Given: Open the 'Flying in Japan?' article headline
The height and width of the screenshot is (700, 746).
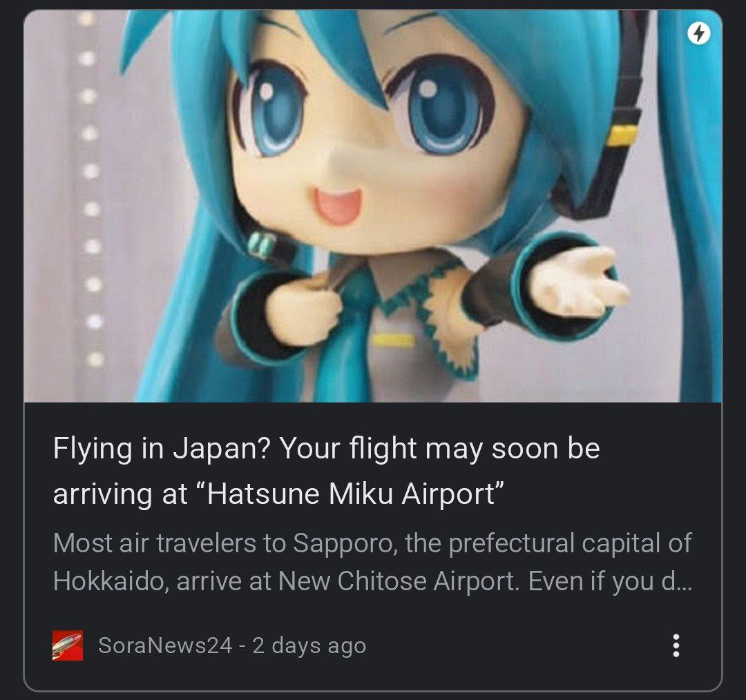Looking at the screenshot, I should coord(326,471).
